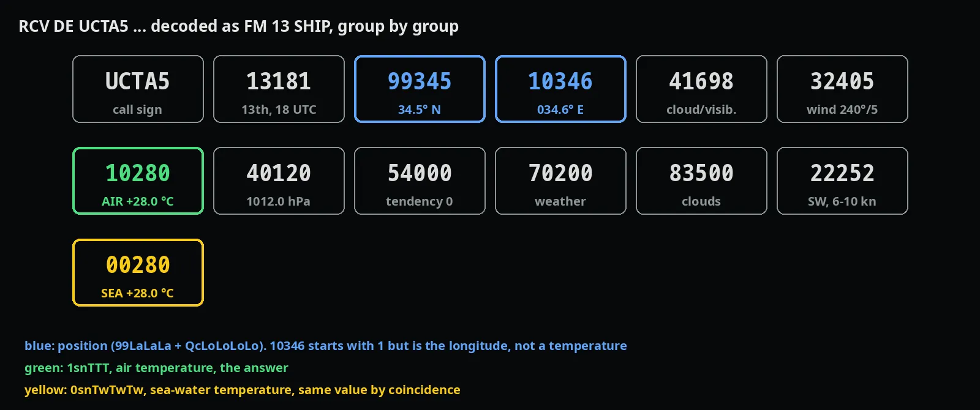
Task: Click the 54000 tendency 0 card
Action: pos(420,181)
